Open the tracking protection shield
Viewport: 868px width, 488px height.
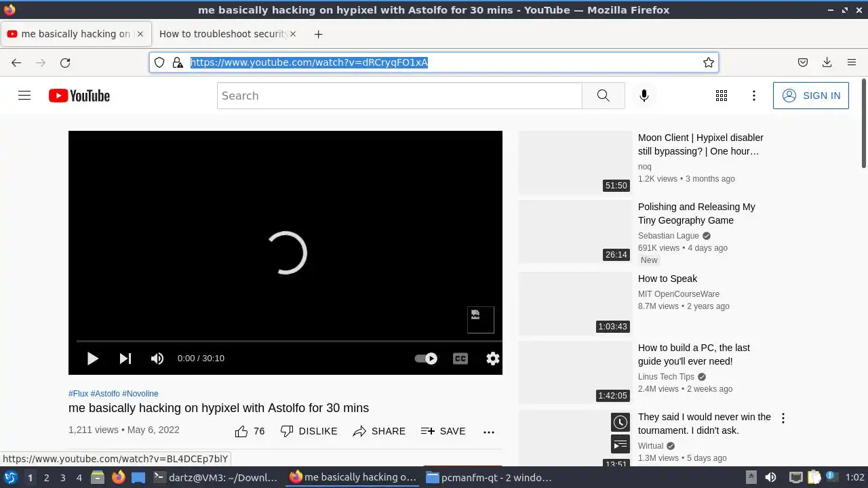[159, 62]
